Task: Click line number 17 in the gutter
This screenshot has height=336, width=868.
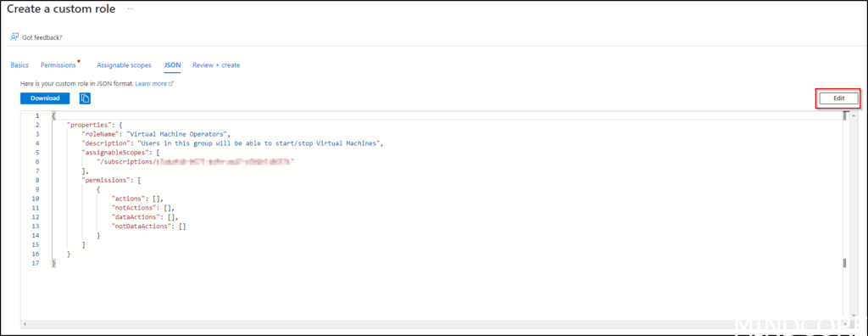Action: [x=36, y=263]
